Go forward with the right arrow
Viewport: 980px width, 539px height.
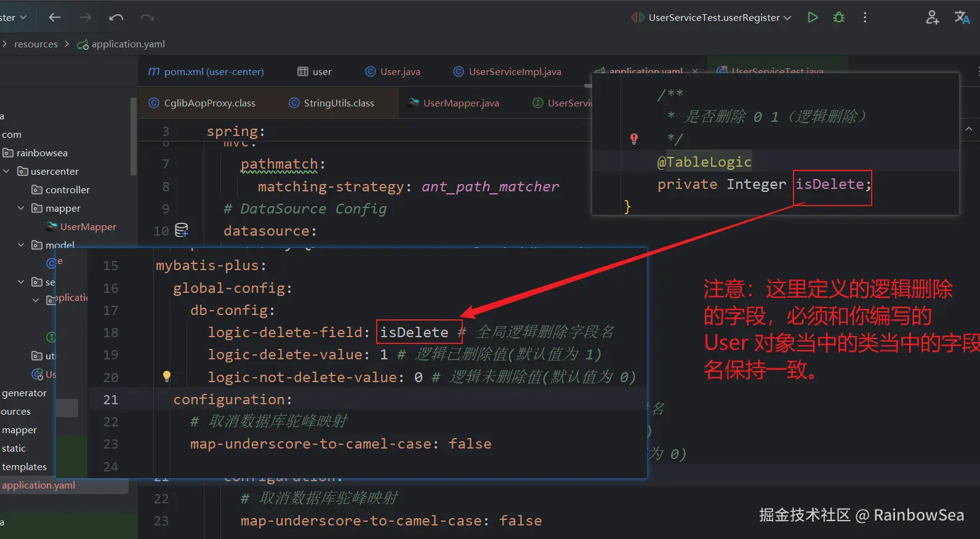click(86, 17)
